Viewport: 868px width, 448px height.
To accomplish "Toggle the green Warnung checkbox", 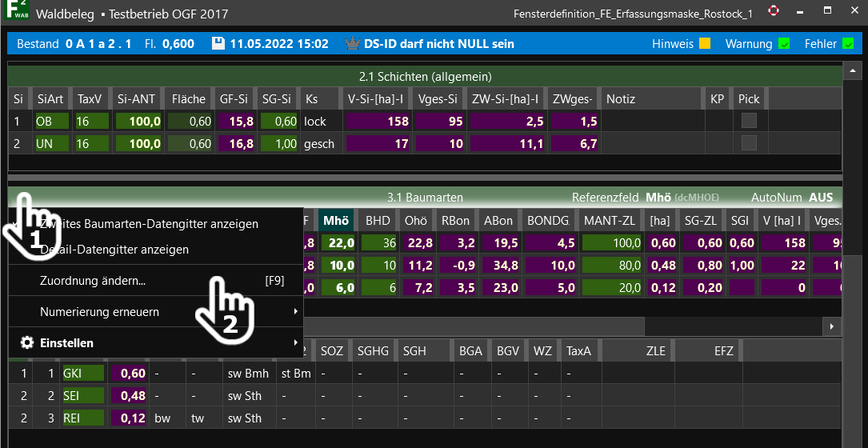I will pos(784,44).
